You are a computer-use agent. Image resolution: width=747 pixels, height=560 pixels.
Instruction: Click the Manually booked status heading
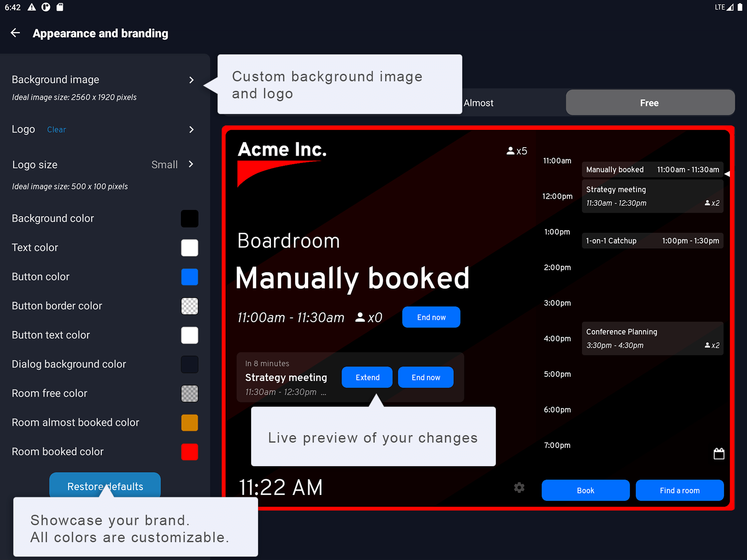coord(352,278)
